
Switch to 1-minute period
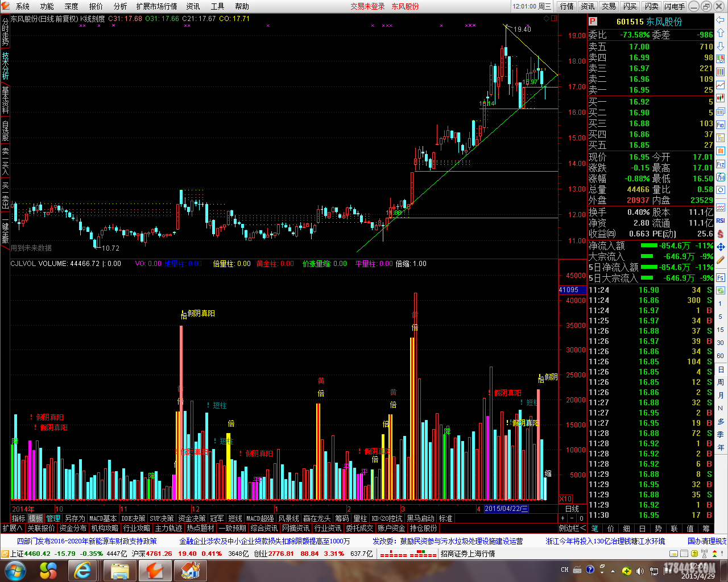click(x=721, y=304)
